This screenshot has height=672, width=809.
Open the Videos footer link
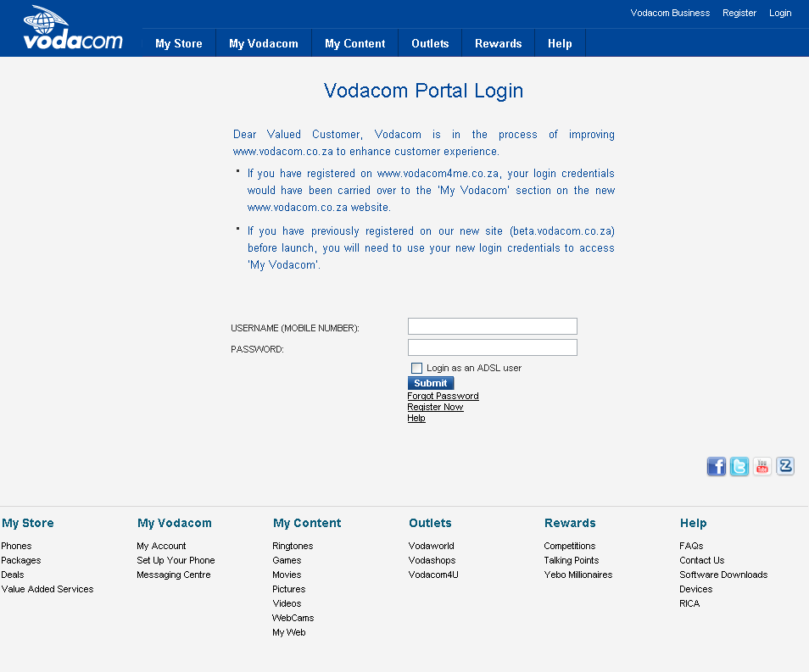287,603
